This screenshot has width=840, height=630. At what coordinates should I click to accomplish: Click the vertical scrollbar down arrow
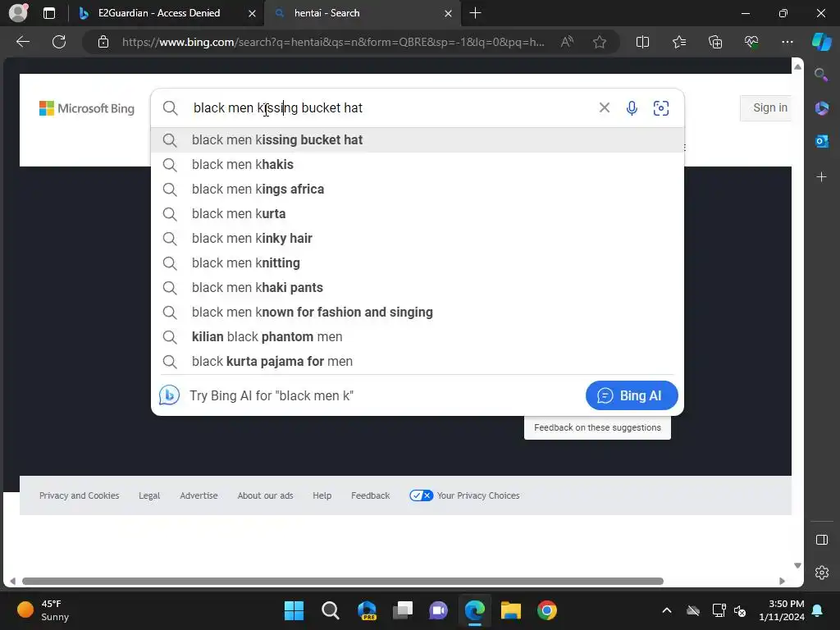tap(797, 566)
